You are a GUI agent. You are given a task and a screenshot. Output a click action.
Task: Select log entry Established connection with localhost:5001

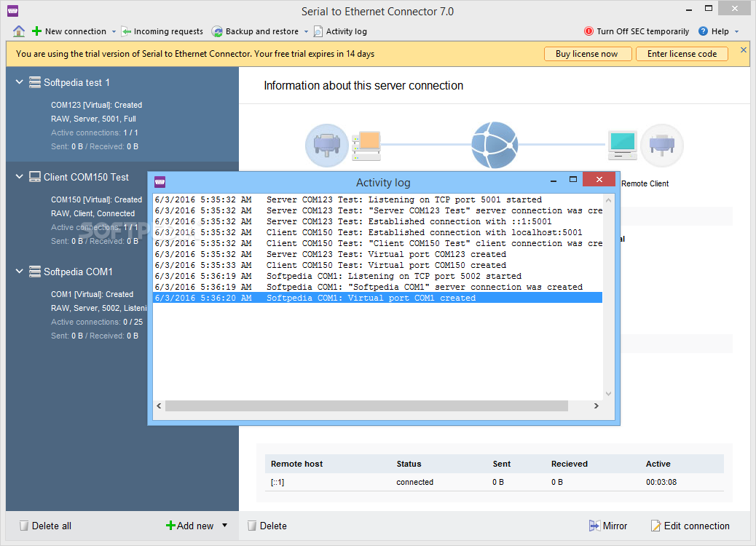(377, 232)
